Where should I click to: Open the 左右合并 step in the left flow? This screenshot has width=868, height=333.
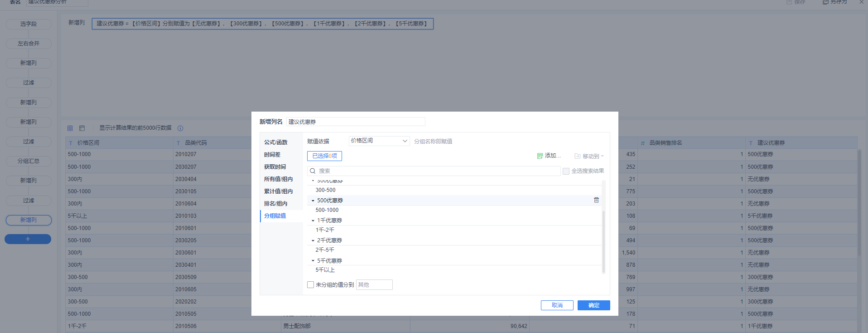coord(29,44)
